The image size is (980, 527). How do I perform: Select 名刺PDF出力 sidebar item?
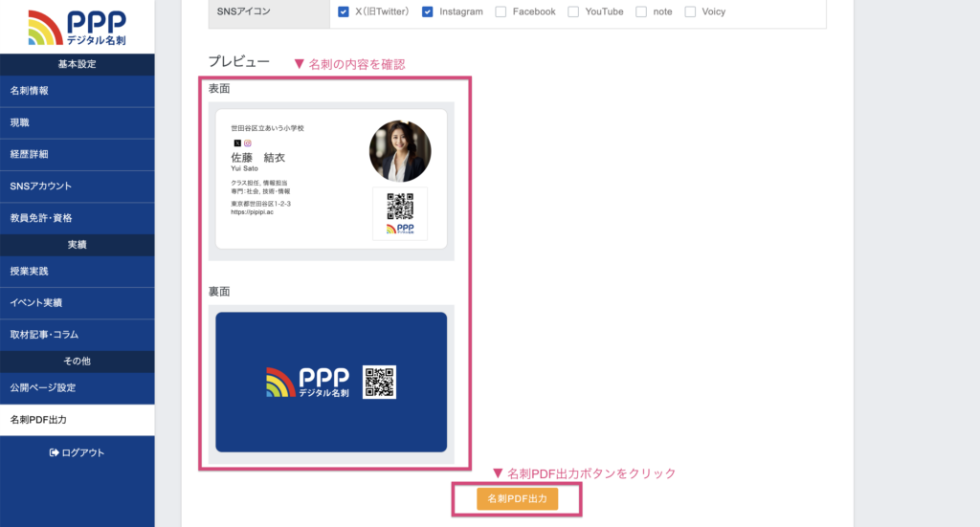(x=78, y=420)
